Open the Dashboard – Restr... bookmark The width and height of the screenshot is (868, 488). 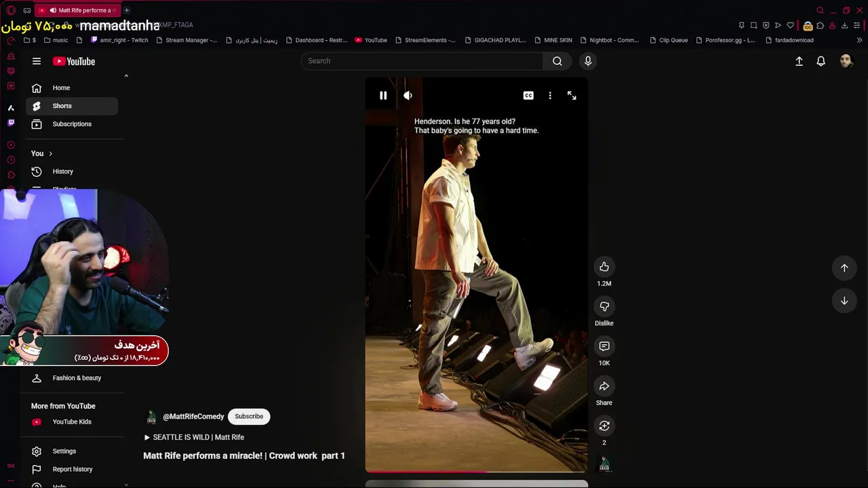point(316,40)
